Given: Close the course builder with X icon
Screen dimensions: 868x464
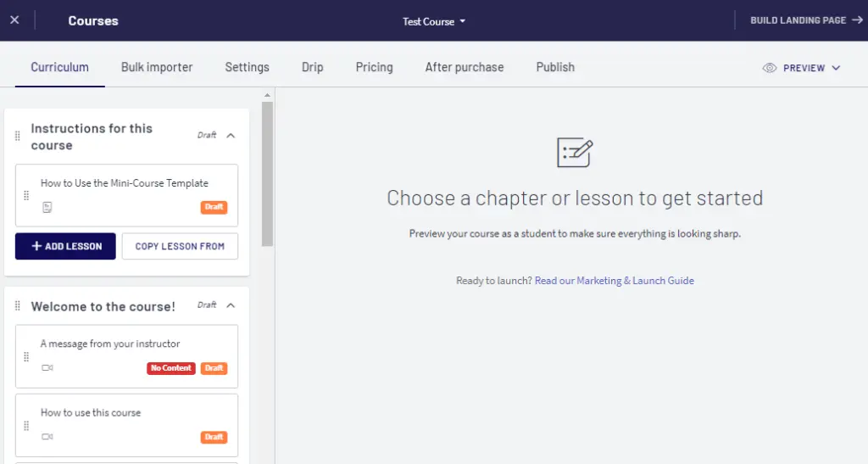Looking at the screenshot, I should click(x=14, y=20).
